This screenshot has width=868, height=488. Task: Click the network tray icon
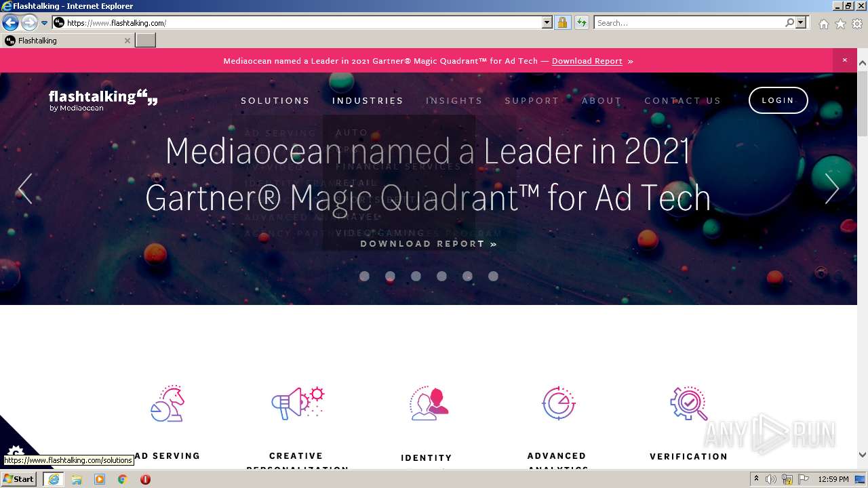[x=788, y=479]
